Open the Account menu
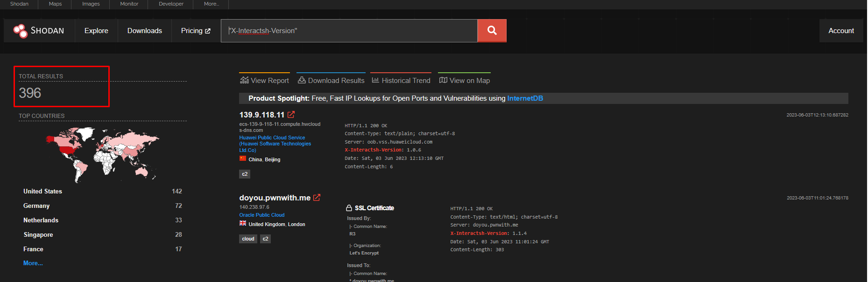The height and width of the screenshot is (282, 868). tap(841, 31)
